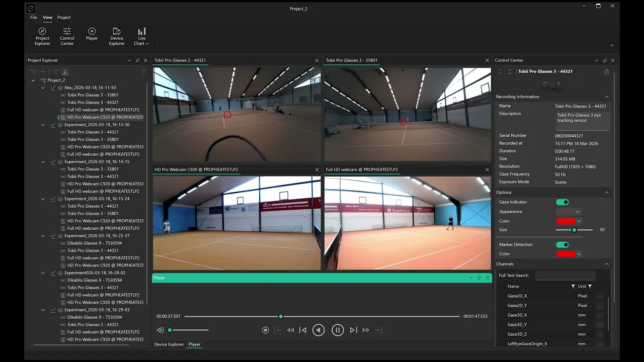Switch to the Device Explorer bottom tab

(x=169, y=344)
